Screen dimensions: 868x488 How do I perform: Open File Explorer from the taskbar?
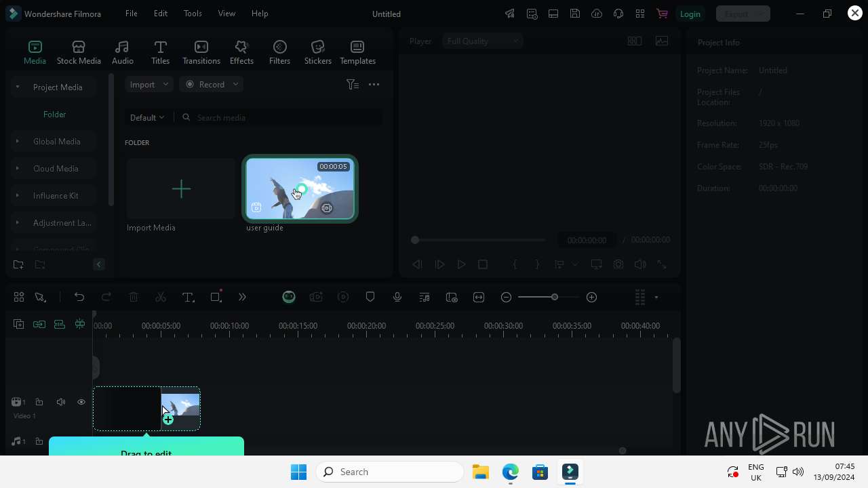(x=481, y=472)
